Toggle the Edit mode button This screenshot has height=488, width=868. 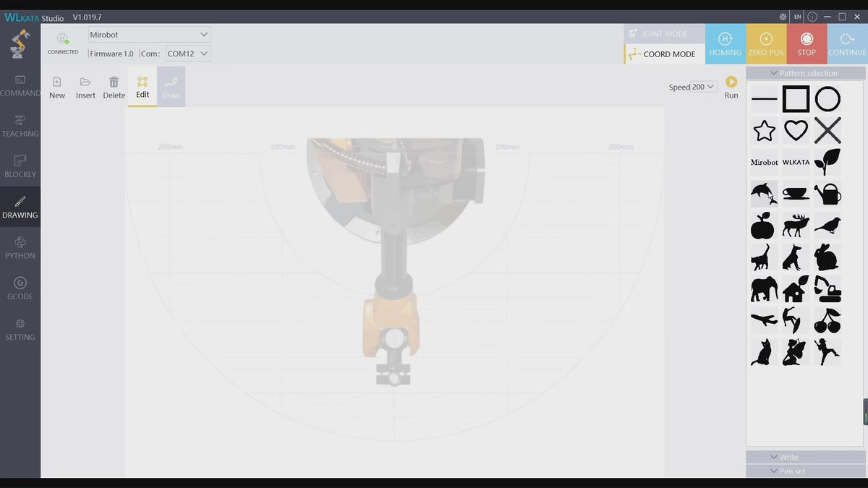(x=142, y=87)
